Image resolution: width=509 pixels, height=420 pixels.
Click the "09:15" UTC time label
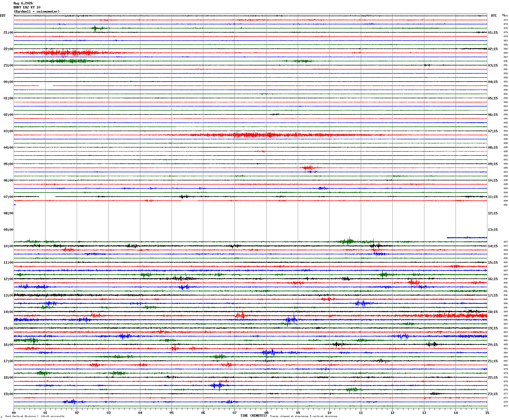(x=493, y=164)
